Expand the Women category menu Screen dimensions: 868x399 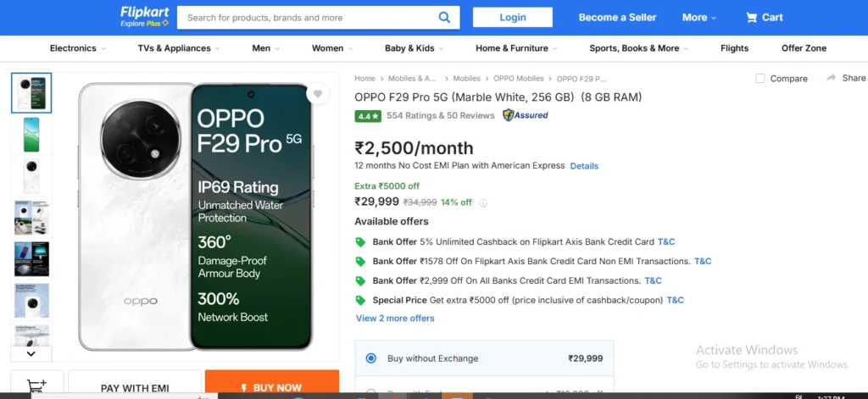coord(332,48)
